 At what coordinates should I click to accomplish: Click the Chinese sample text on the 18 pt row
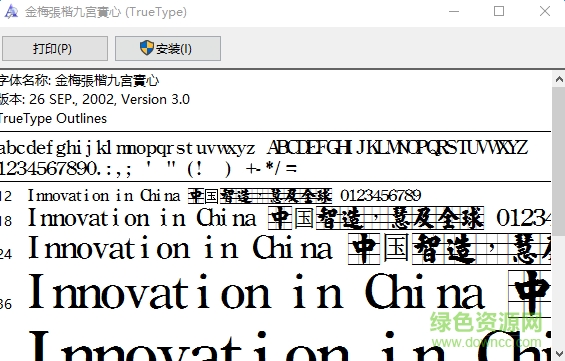(x=376, y=218)
